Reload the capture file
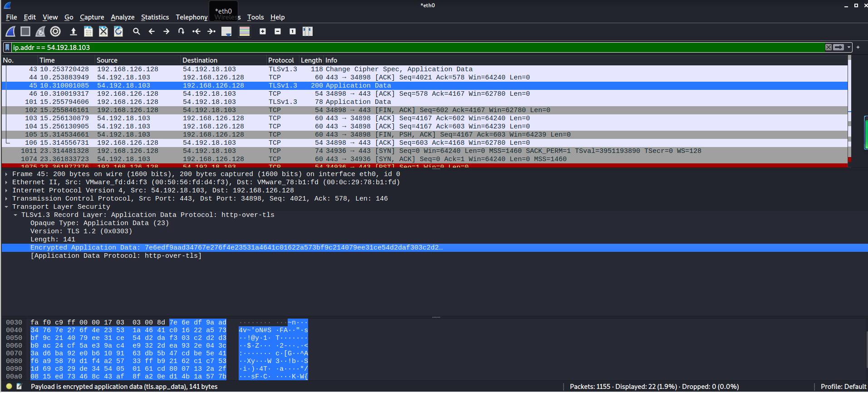The width and height of the screenshot is (868, 393). (118, 31)
